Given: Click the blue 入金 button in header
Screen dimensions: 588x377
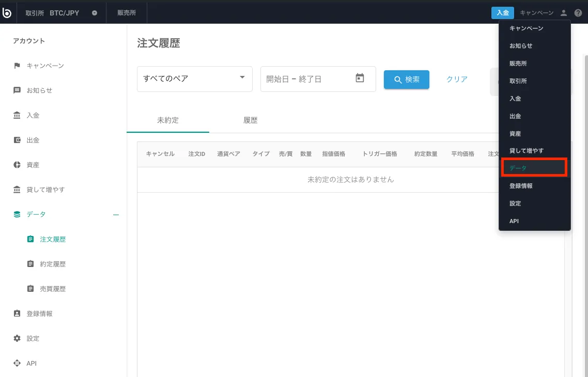Looking at the screenshot, I should pyautogui.click(x=502, y=13).
